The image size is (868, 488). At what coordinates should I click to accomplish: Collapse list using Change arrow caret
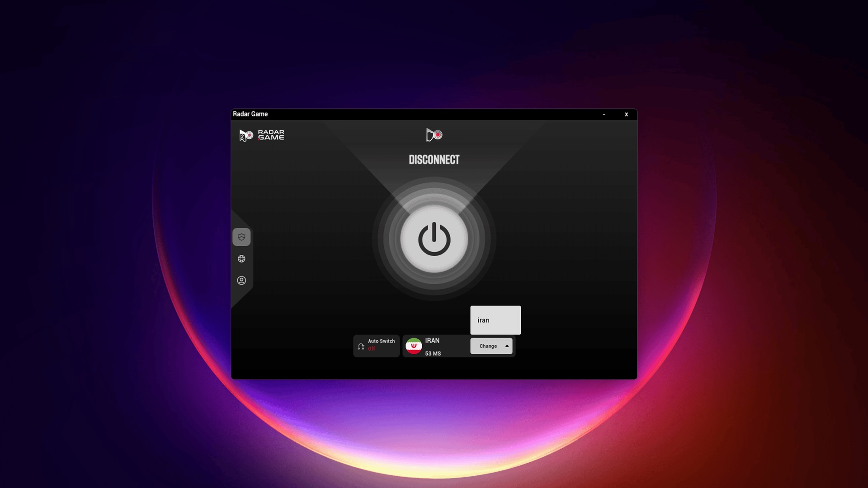point(507,346)
